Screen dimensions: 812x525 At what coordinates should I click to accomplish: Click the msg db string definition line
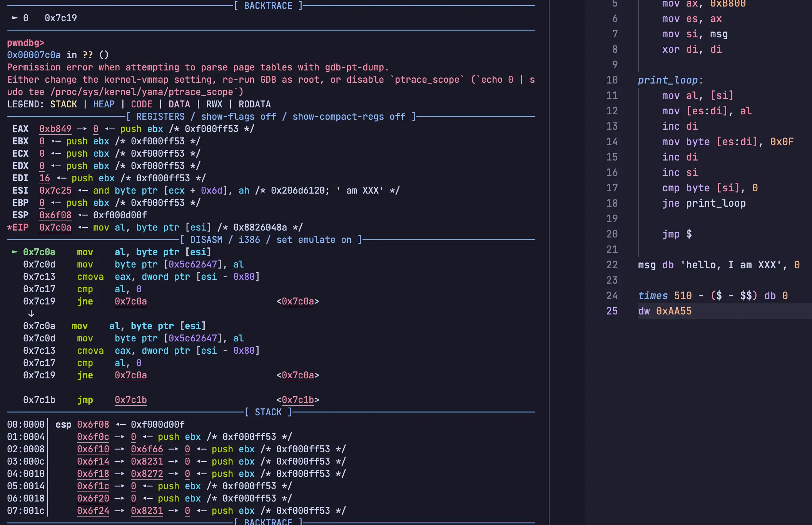tap(718, 265)
